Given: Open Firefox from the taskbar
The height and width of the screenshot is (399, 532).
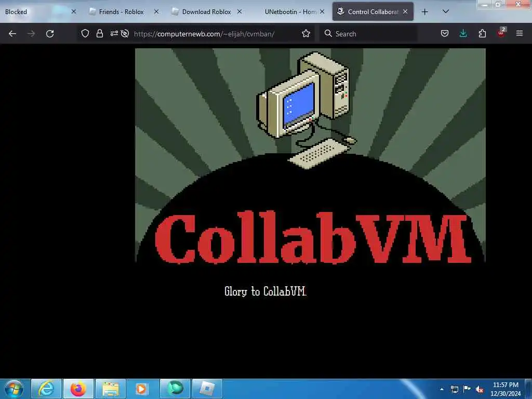Looking at the screenshot, I should (78, 389).
